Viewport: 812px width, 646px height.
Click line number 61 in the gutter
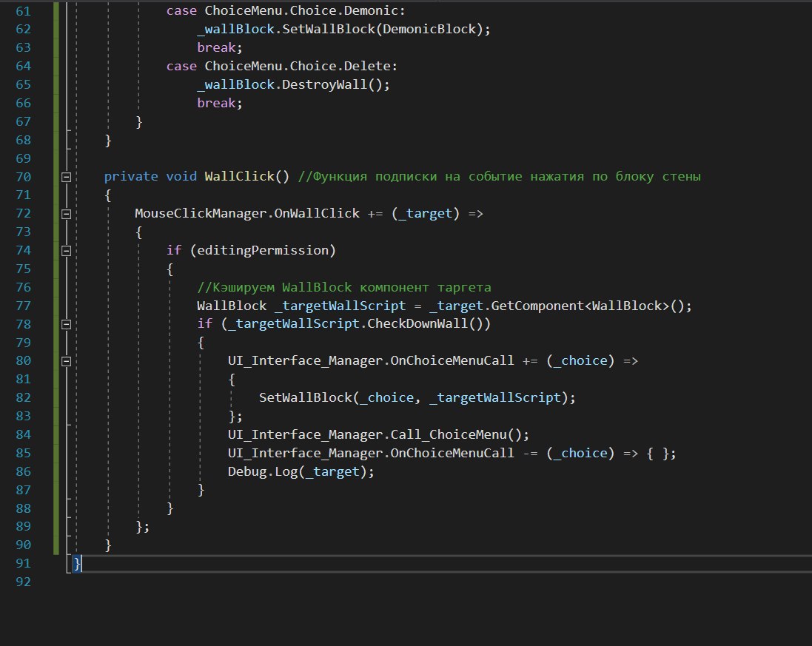(x=23, y=11)
